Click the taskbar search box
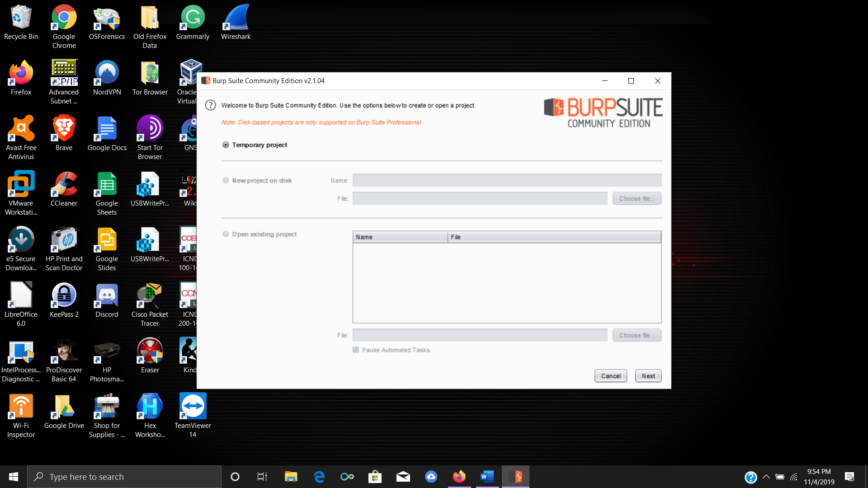868x488 pixels. click(x=124, y=477)
